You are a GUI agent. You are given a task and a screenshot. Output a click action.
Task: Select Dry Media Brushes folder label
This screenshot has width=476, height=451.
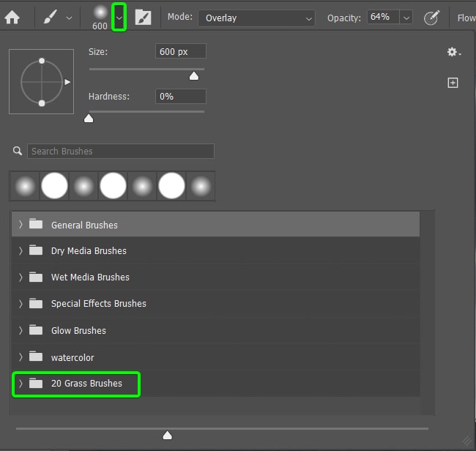coord(89,251)
